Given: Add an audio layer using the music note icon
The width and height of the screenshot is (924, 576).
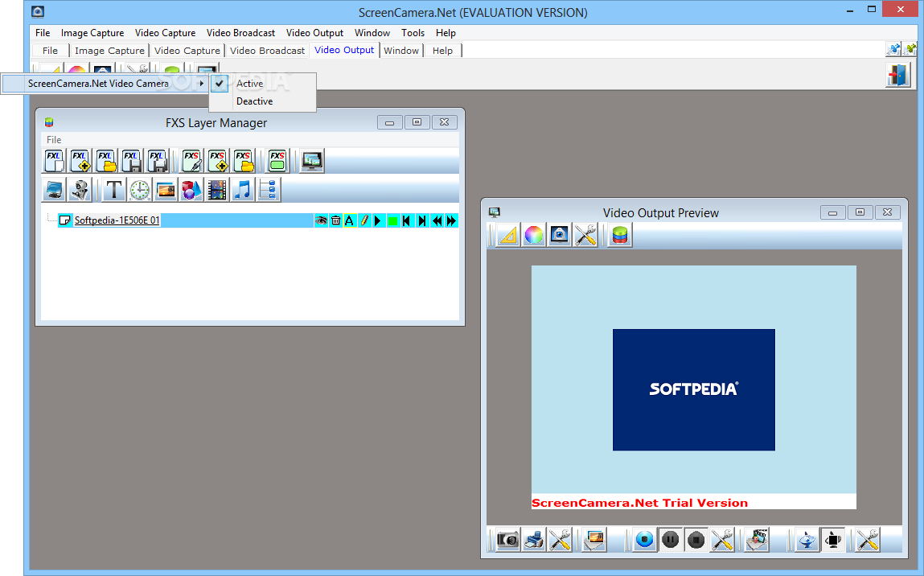Looking at the screenshot, I should [243, 190].
